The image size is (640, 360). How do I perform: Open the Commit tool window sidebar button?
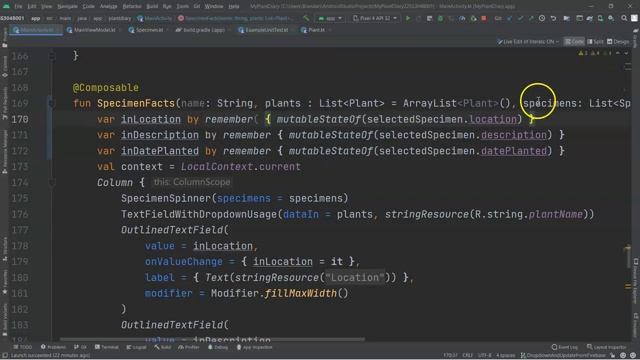(4, 67)
